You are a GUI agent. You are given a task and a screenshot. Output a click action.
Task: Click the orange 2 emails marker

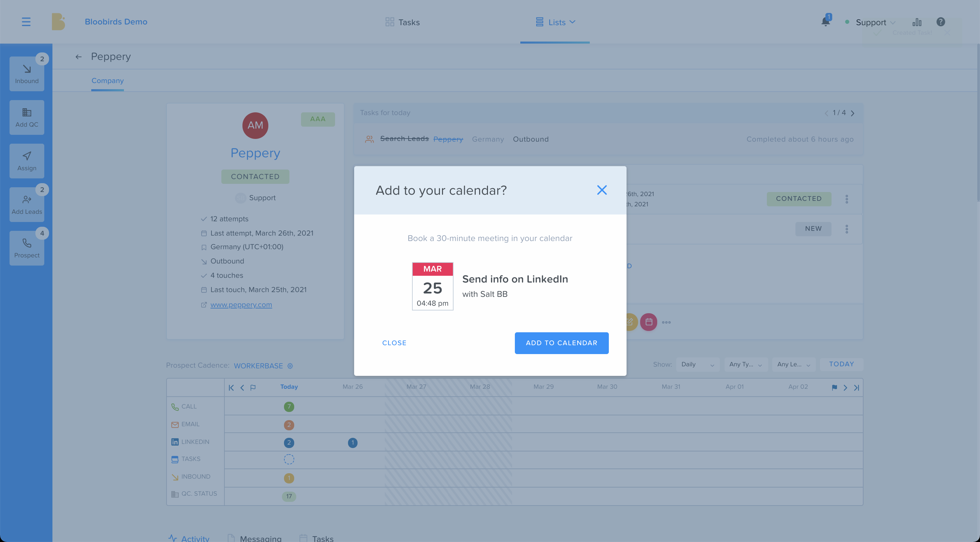pos(289,425)
